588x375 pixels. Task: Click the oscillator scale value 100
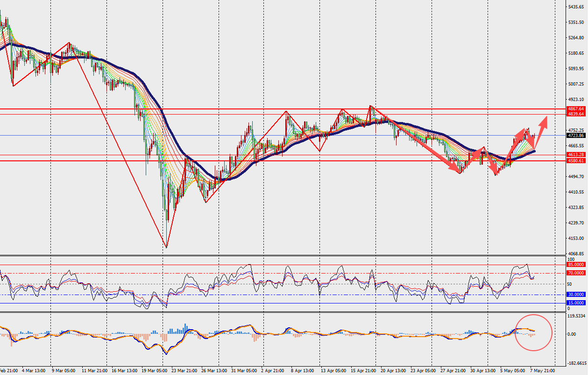(571, 259)
